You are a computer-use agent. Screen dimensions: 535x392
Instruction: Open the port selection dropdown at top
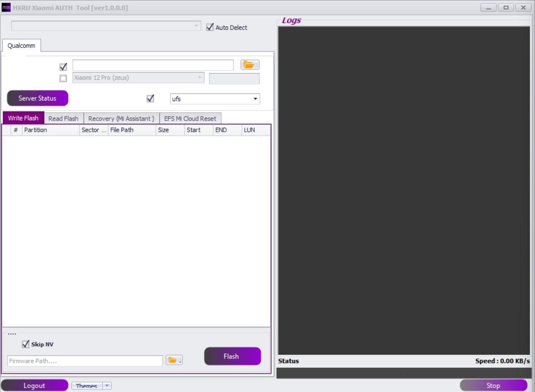[106, 26]
